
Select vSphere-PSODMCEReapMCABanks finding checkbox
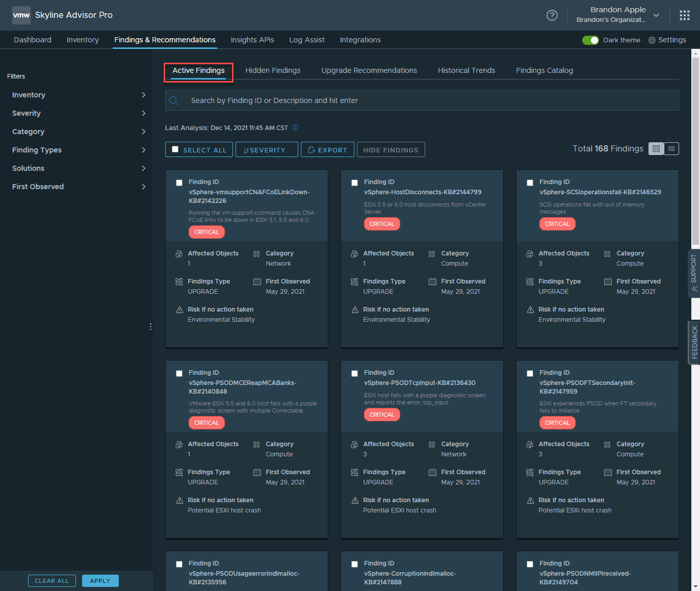pyautogui.click(x=179, y=373)
